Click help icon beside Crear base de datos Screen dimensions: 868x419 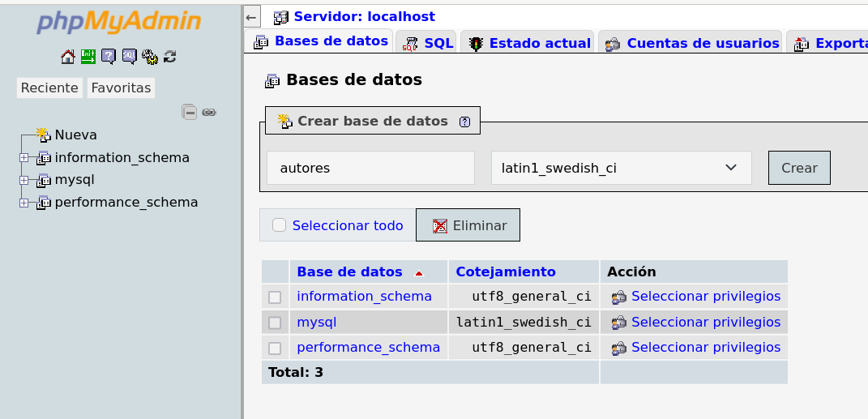click(464, 122)
